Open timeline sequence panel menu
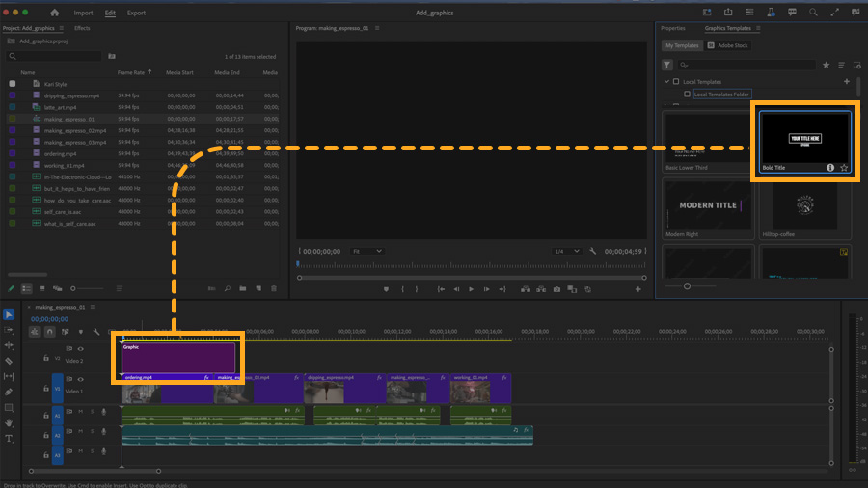Screen dimensions: 868x488 click(x=93, y=307)
